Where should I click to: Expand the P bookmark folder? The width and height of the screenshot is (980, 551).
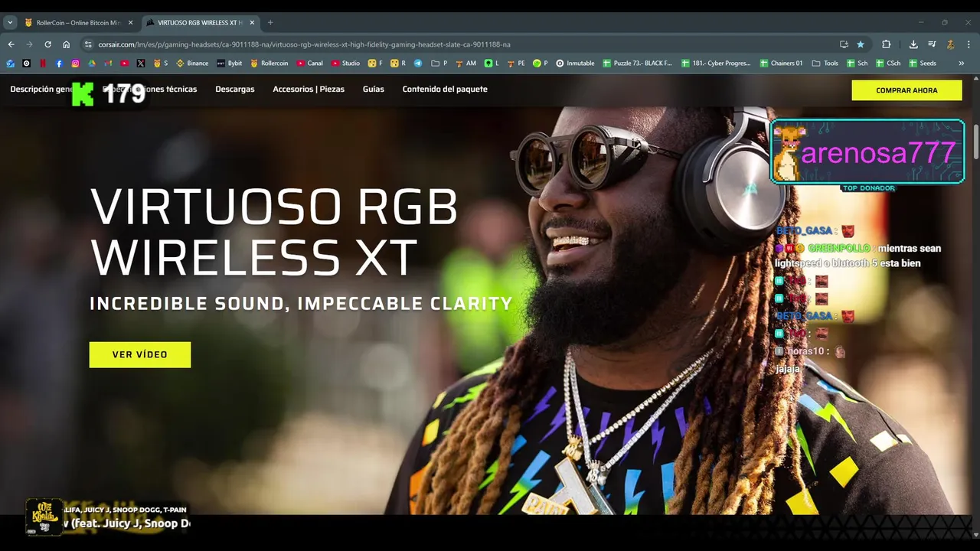point(439,64)
